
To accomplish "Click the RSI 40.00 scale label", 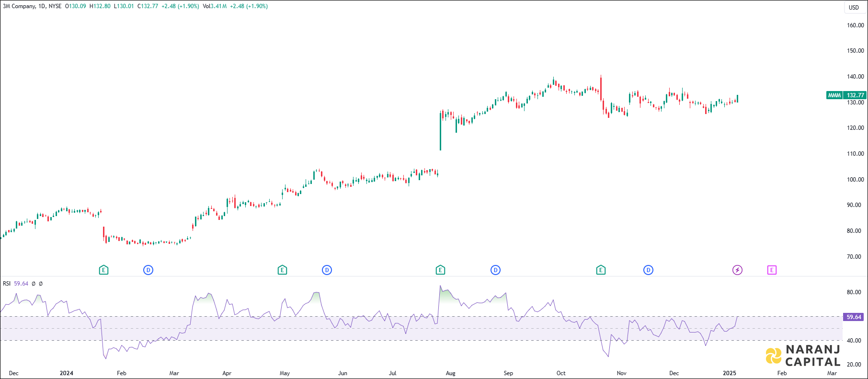I will point(854,341).
